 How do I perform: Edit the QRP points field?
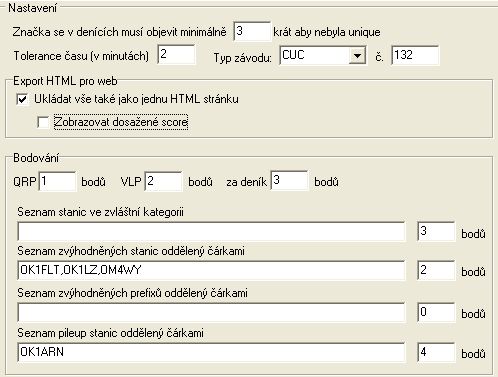57,181
